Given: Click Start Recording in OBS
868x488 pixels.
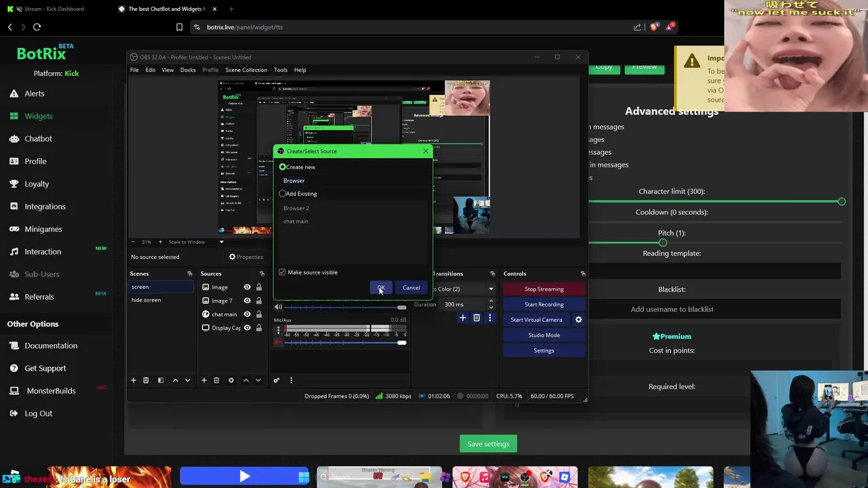Looking at the screenshot, I should [544, 304].
